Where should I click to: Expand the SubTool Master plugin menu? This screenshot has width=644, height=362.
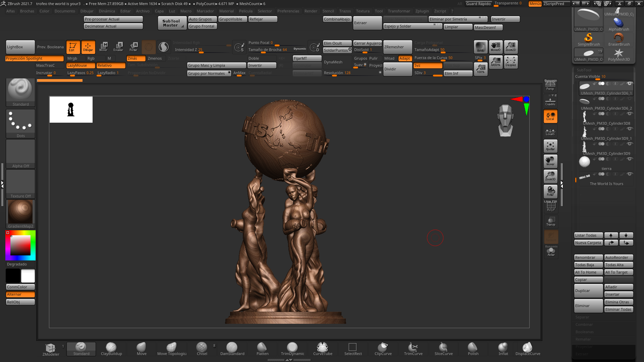point(172,22)
